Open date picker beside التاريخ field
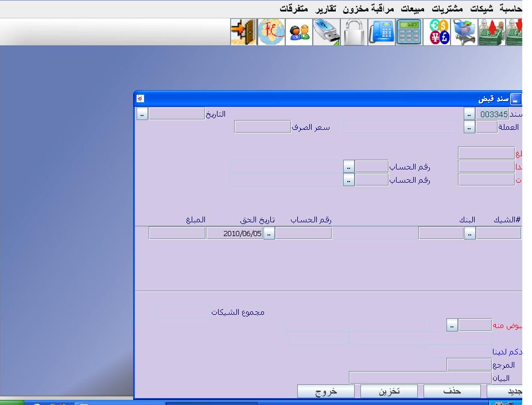This screenshot has width=532, height=405. click(142, 114)
